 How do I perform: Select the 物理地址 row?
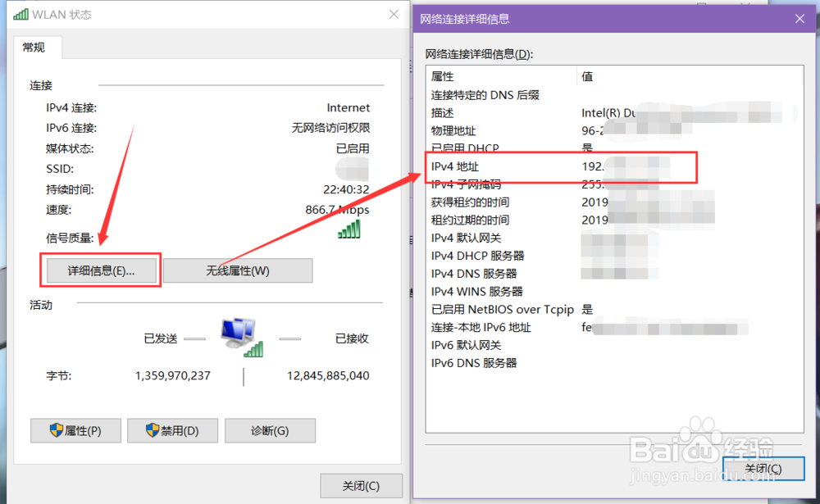point(614,130)
